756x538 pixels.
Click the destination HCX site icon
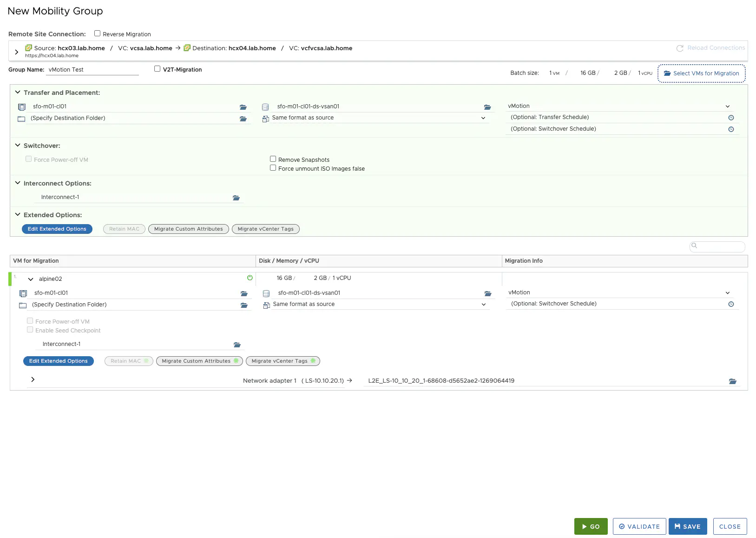coord(187,48)
